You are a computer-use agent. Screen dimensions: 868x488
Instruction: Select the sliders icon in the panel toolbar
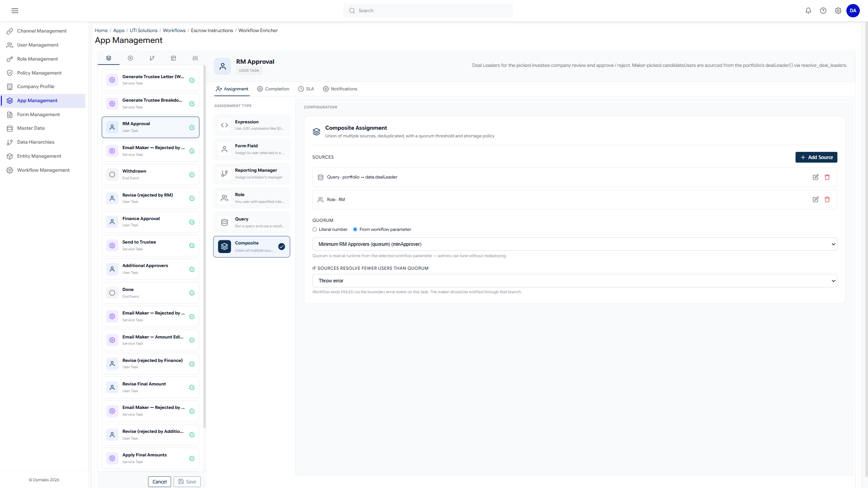point(195,58)
